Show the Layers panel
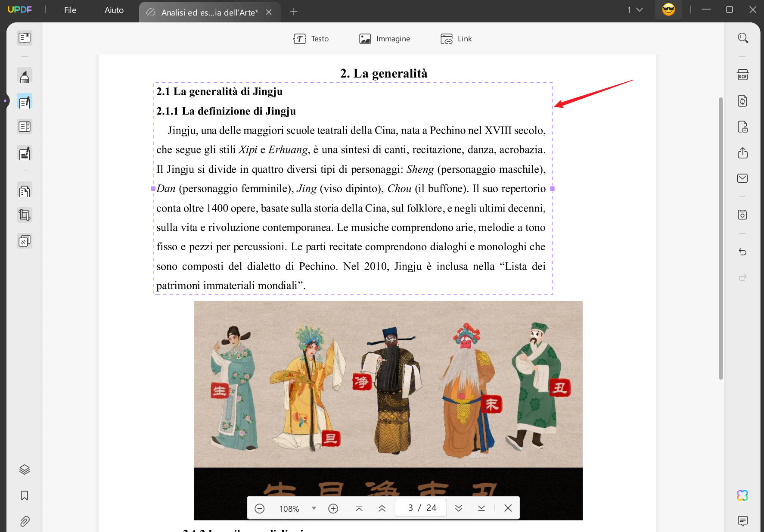 (x=25, y=470)
